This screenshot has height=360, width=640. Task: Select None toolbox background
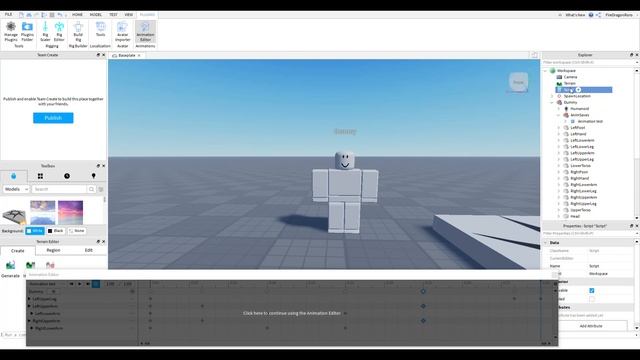[x=77, y=231]
